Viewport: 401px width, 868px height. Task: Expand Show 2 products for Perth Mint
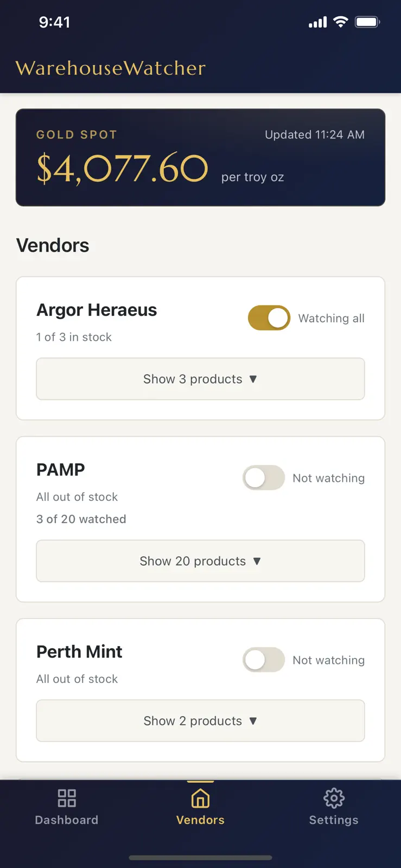200,720
